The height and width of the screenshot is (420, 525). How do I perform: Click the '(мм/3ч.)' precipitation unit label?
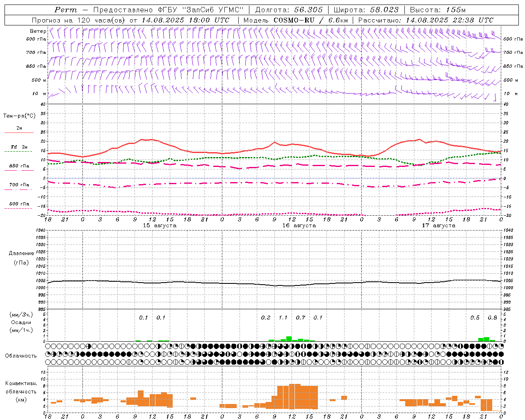(x=21, y=315)
